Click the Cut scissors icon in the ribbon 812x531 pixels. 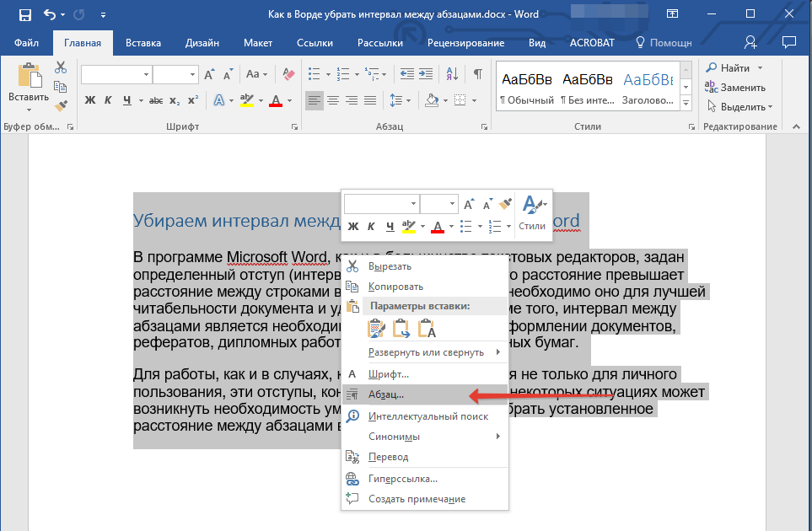61,68
